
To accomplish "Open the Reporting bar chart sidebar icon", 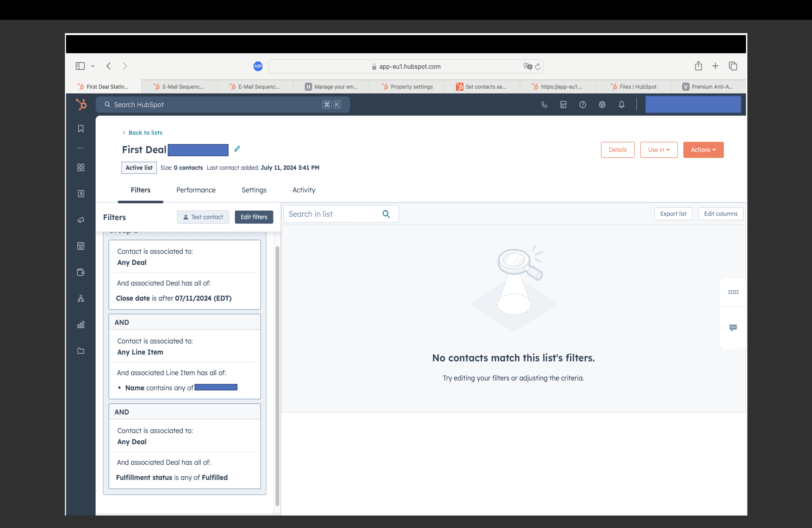I will [x=81, y=324].
